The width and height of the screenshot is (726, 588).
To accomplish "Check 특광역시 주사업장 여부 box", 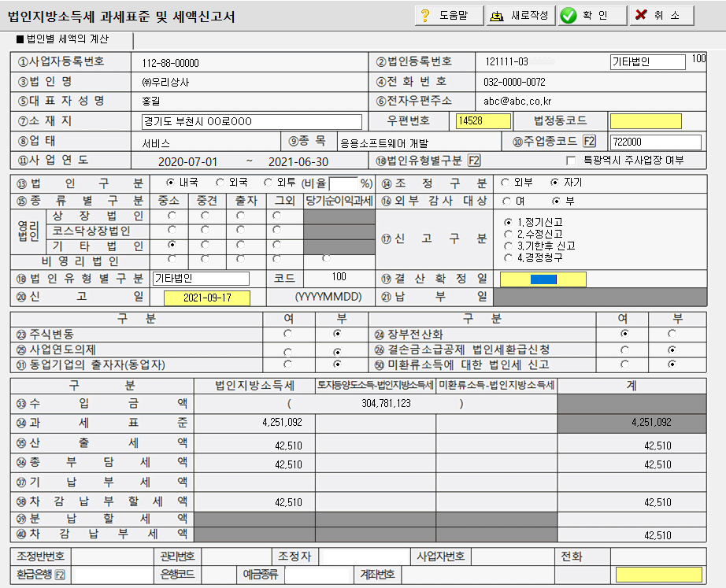I will pos(571,161).
